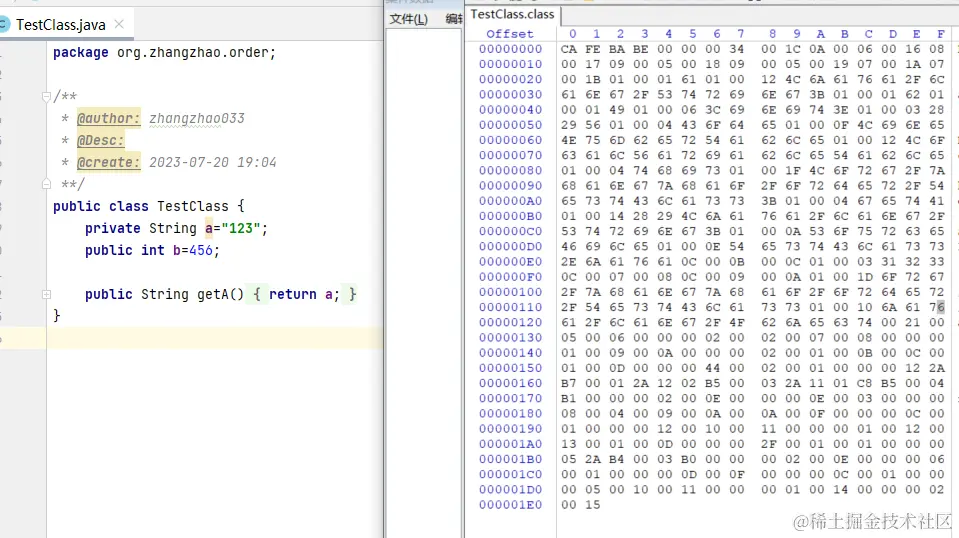Click the private keyword

(x=113, y=229)
